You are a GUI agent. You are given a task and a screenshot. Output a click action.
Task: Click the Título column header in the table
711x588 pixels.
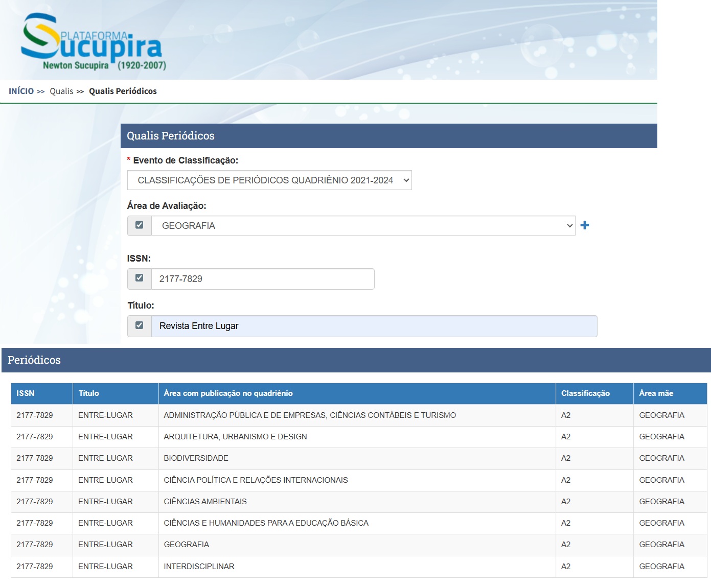point(89,393)
